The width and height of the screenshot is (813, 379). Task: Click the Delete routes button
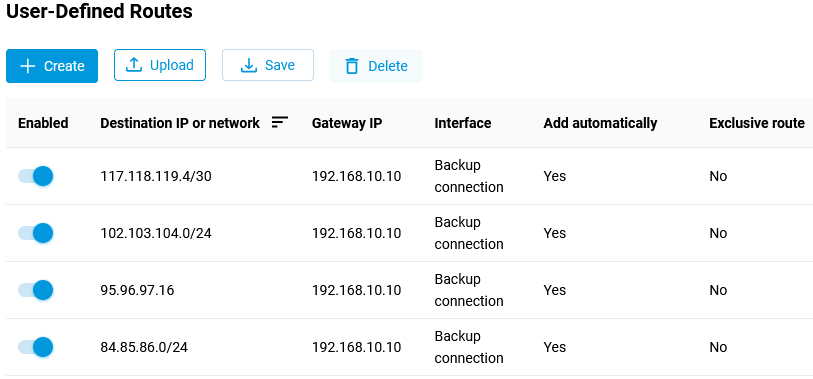376,66
